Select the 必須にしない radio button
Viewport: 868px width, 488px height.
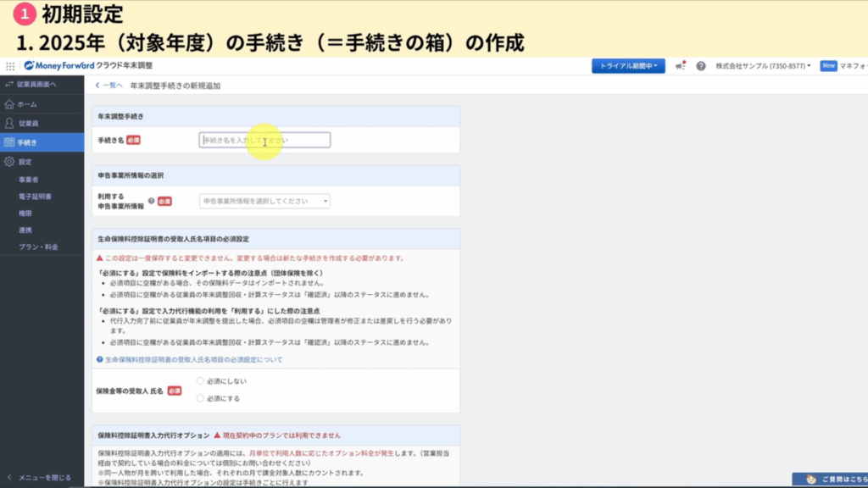[x=201, y=381]
